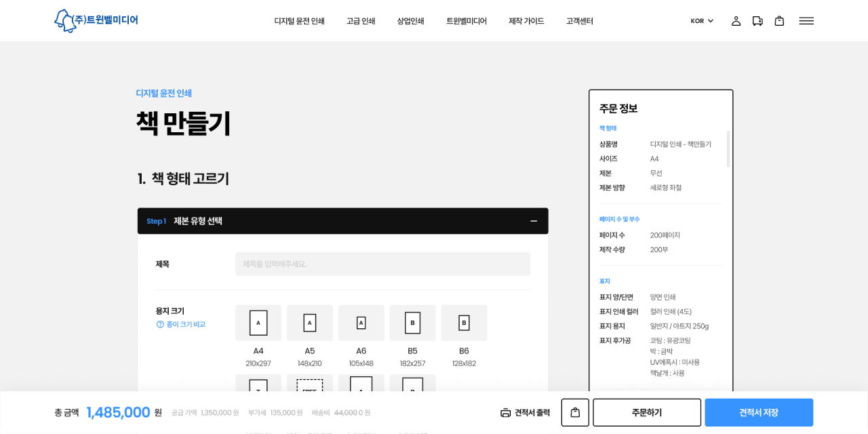Click the 주문 정보 panel scrollbar

728,149
